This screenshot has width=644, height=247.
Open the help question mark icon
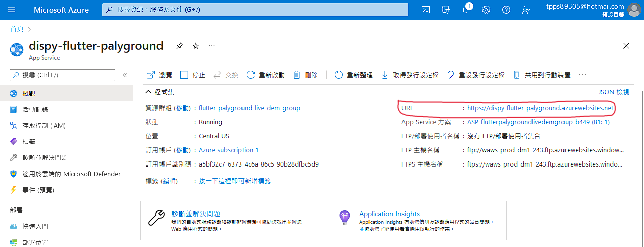pyautogui.click(x=506, y=10)
